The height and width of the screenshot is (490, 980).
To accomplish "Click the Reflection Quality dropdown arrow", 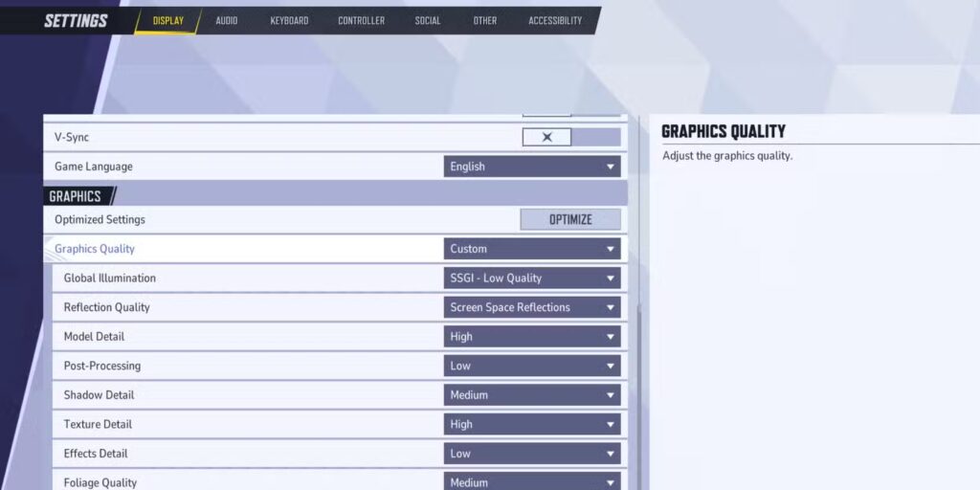I will pos(610,307).
